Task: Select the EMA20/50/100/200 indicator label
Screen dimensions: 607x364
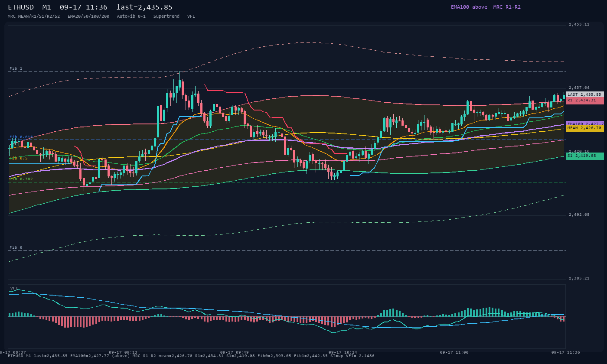Action: 88,16
